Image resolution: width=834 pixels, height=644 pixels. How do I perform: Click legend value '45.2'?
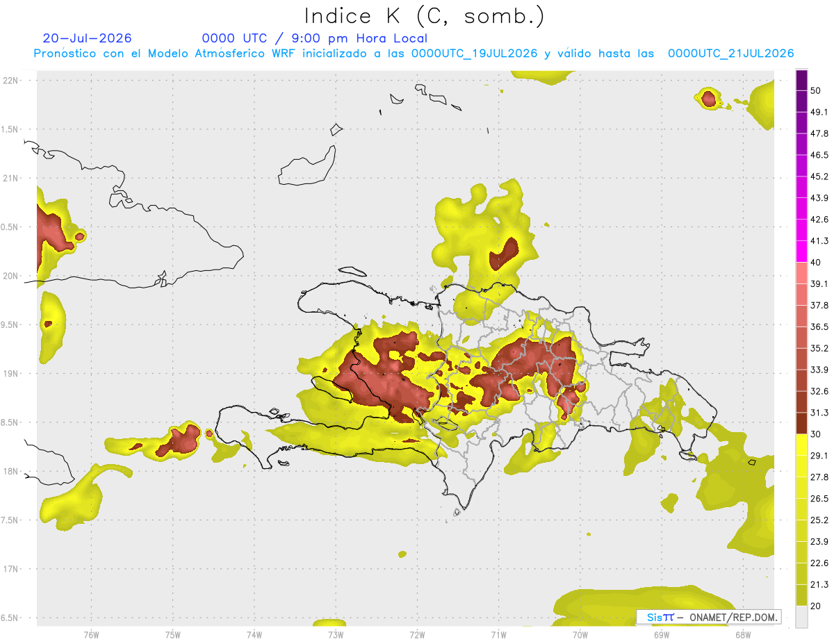(819, 176)
